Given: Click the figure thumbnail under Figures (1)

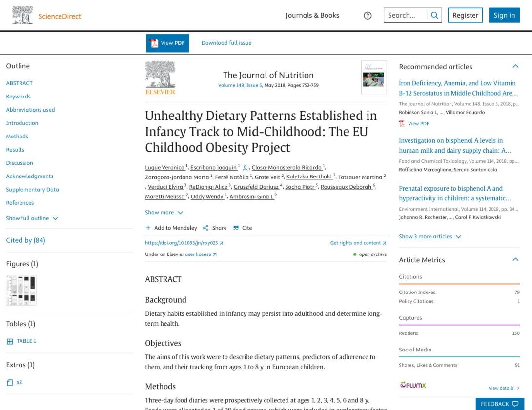Looking at the screenshot, I should [x=21, y=290].
